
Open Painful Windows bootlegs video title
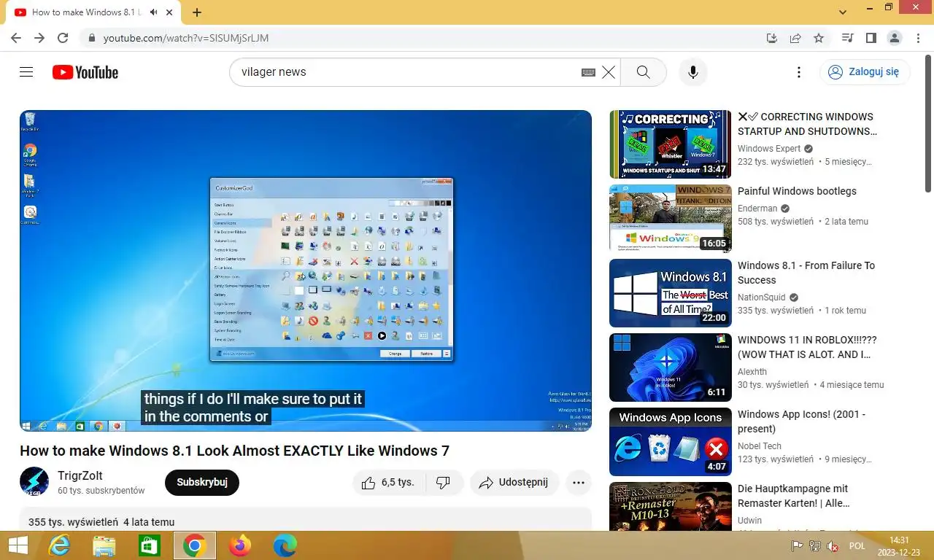click(797, 191)
